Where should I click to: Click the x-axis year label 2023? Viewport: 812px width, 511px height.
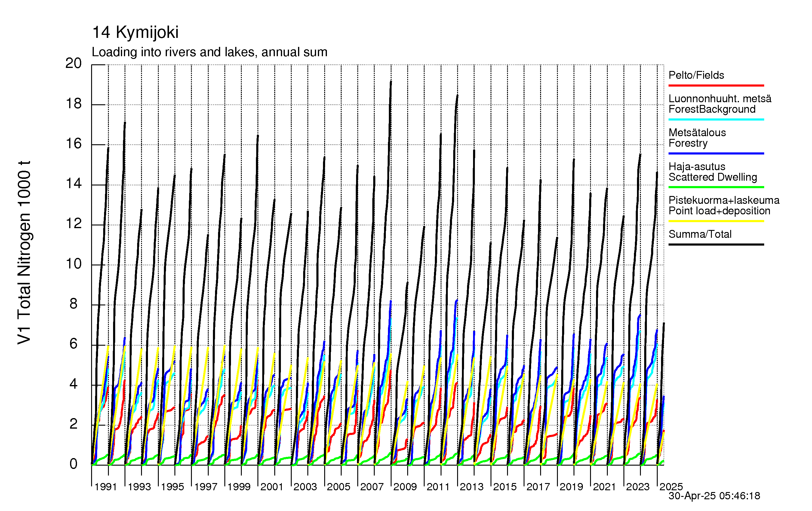(x=638, y=487)
